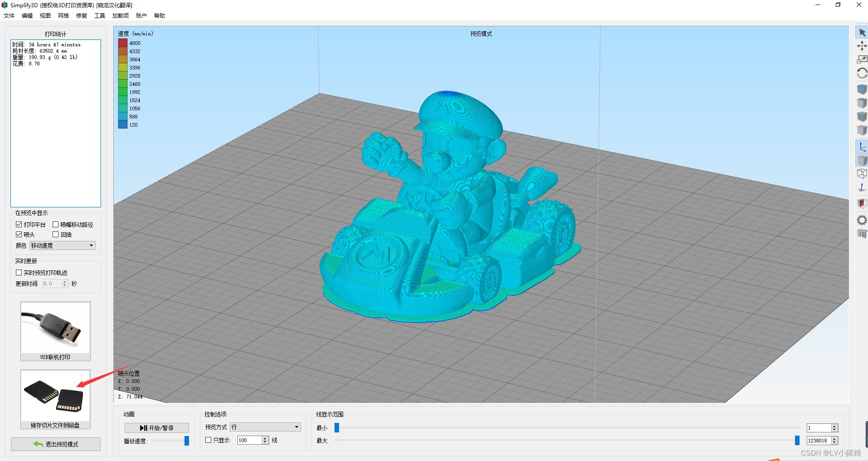The height and width of the screenshot is (461, 868).
Task: Enable the 回抽 (retractions) checkbox
Action: point(55,235)
